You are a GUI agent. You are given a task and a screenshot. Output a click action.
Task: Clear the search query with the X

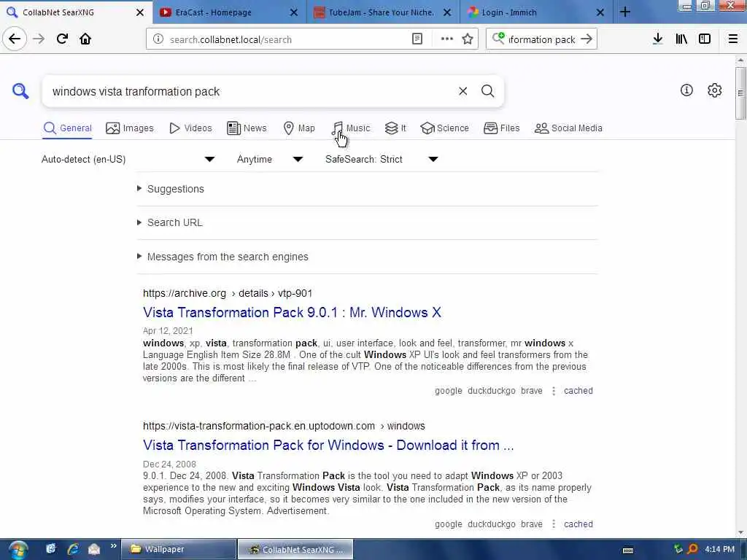(463, 91)
